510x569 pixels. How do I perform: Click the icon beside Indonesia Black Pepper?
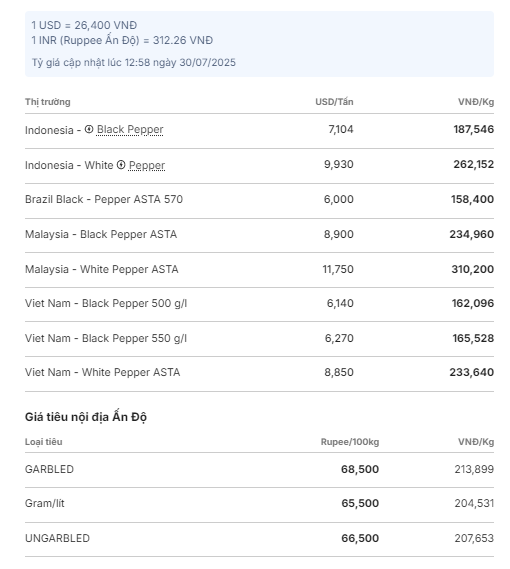[x=89, y=129]
